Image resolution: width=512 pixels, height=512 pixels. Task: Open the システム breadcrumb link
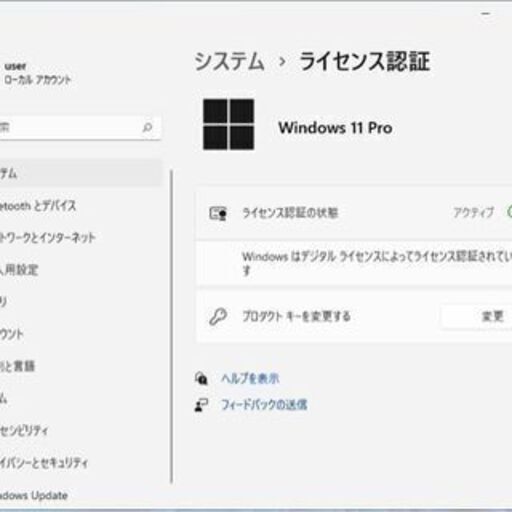coord(229,62)
